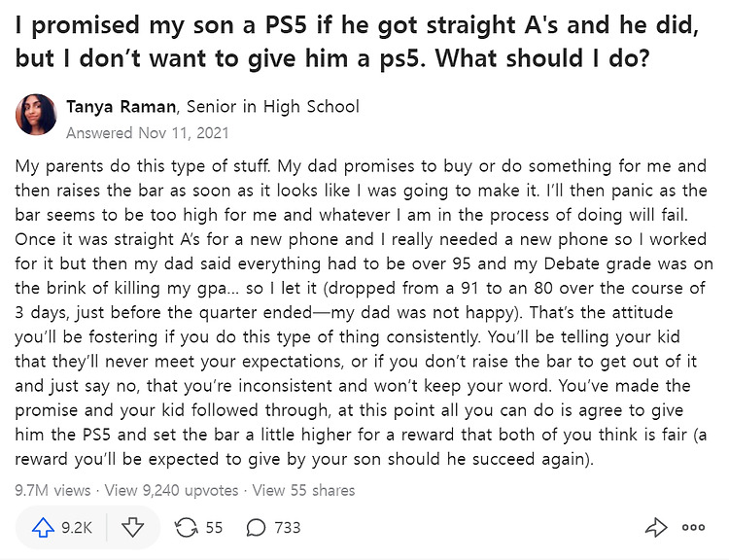Open comments via the speech bubble icon
Image resolution: width=729 pixels, height=560 pixels.
click(x=257, y=528)
